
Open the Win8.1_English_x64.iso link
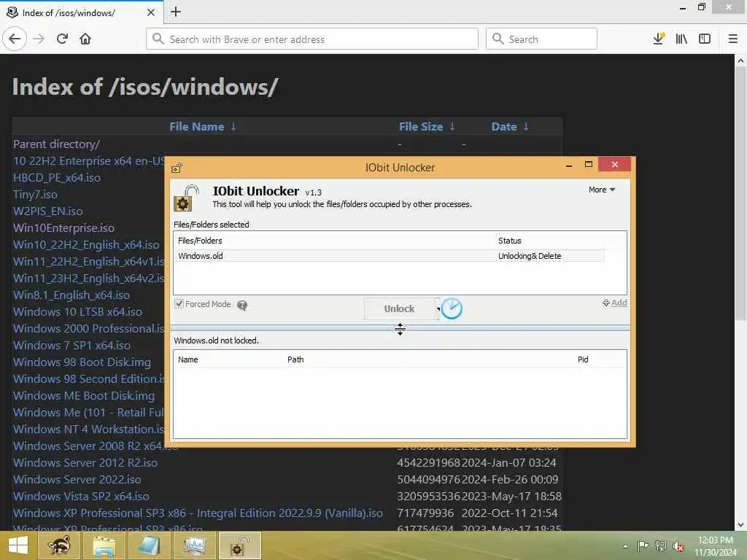[x=71, y=295]
